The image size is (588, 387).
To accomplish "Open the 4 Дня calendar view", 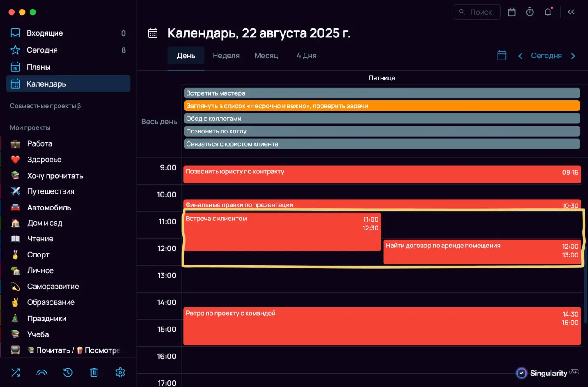I will [x=306, y=56].
